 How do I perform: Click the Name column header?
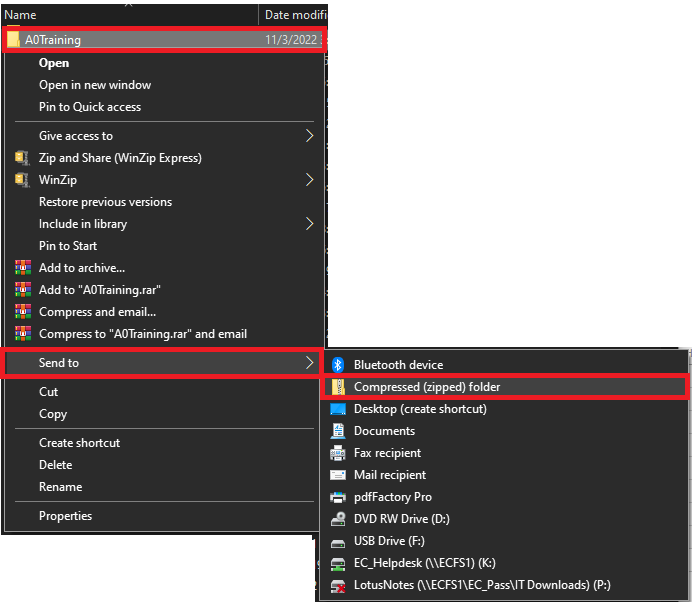pos(22,15)
